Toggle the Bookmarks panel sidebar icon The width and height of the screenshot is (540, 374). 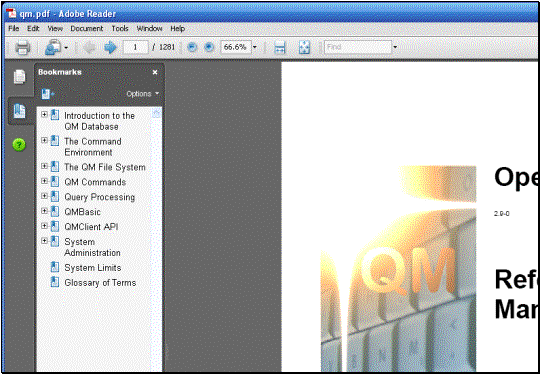pos(19,111)
